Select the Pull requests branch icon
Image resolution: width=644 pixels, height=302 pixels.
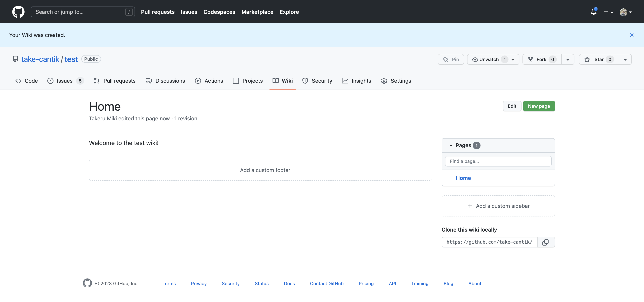(97, 81)
